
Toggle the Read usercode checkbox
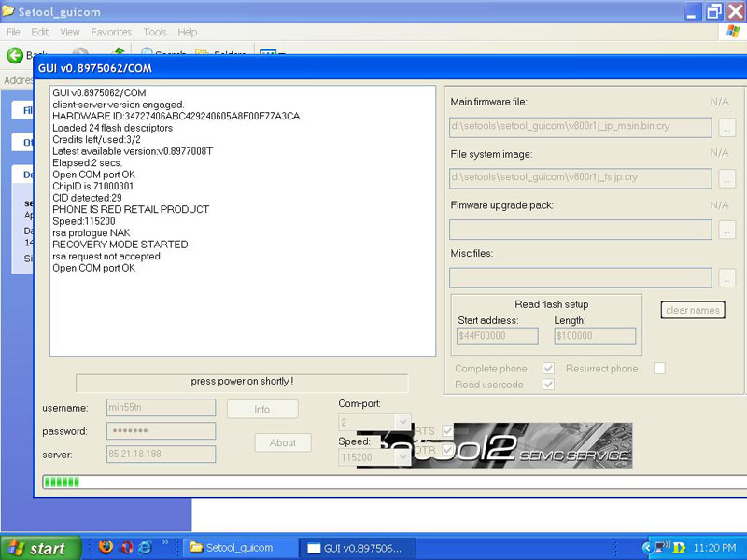click(548, 385)
